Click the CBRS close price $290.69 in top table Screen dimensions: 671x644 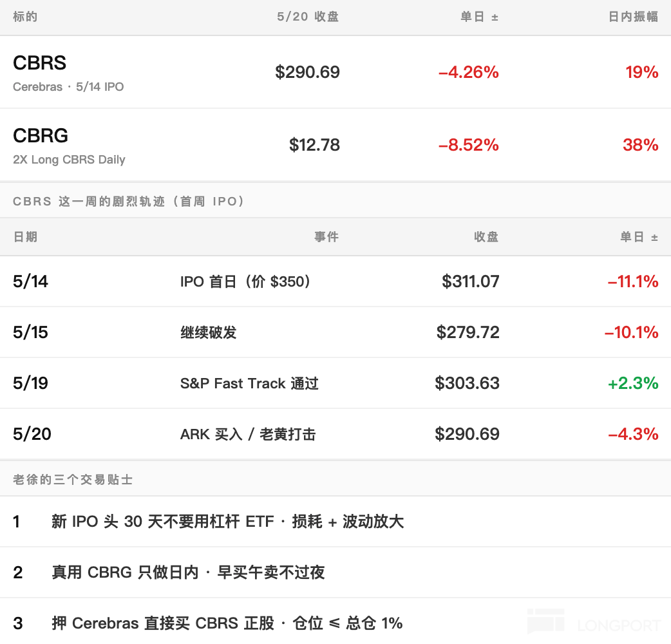pos(307,72)
